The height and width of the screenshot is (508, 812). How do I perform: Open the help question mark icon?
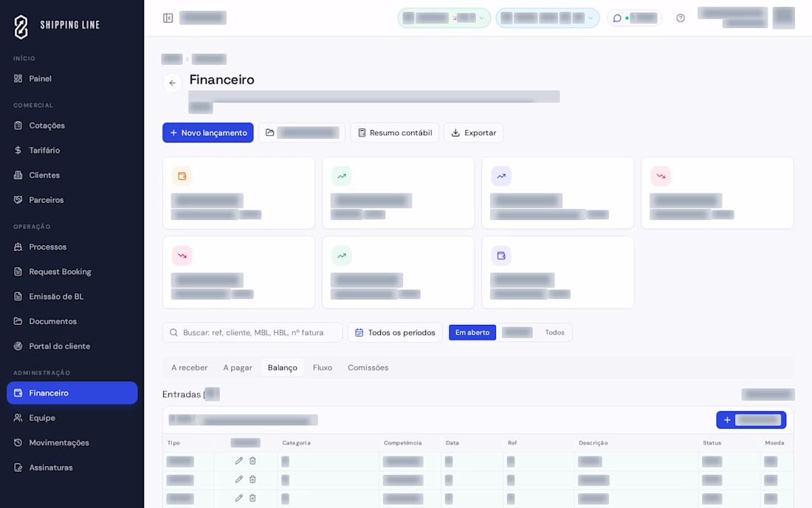tap(681, 18)
